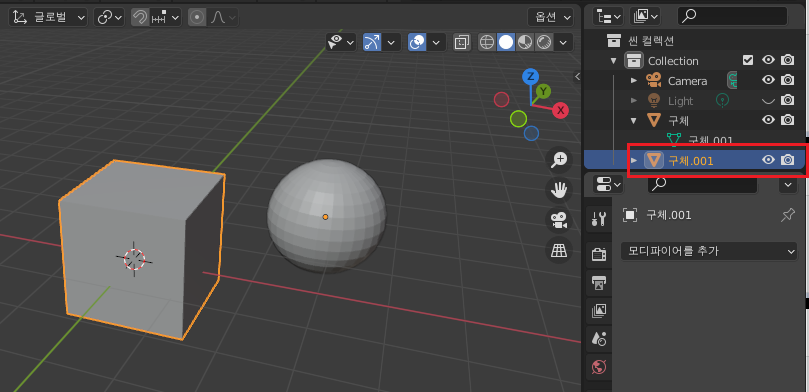Image resolution: width=809 pixels, height=392 pixels.
Task: Click the zoom magnifier viewport button
Action: pyautogui.click(x=559, y=159)
